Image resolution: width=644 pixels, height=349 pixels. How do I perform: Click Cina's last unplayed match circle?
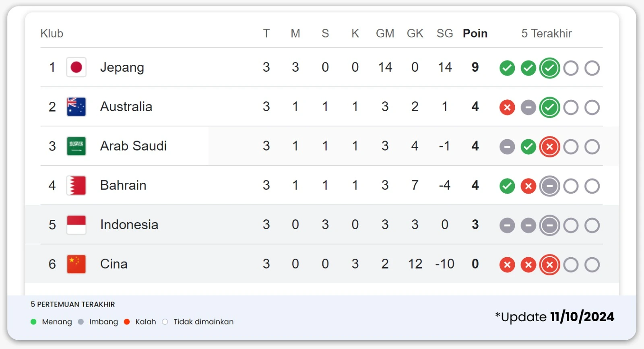pos(592,265)
